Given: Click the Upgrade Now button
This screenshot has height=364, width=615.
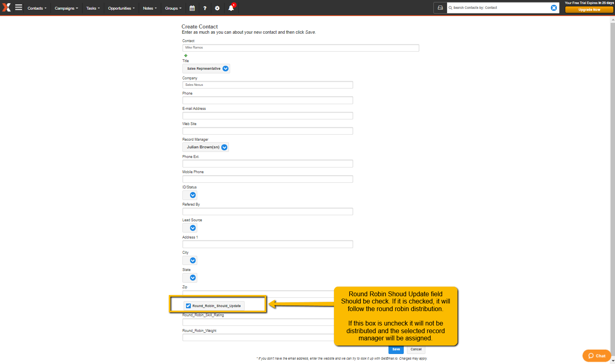Looking at the screenshot, I should 589,10.
